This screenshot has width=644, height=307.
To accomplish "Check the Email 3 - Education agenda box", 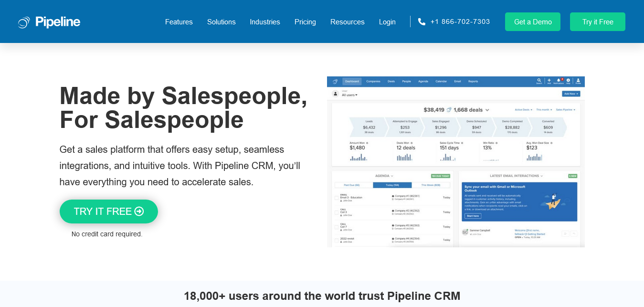I will (337, 197).
